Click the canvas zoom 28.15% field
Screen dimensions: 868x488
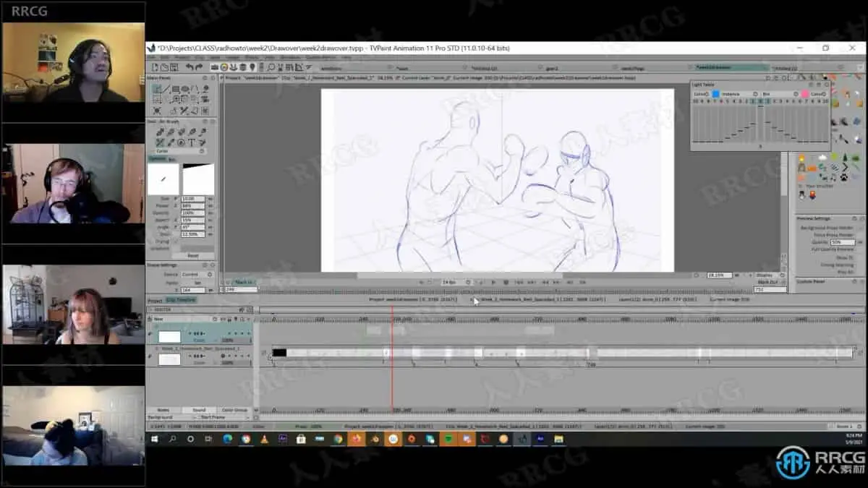[x=718, y=275]
